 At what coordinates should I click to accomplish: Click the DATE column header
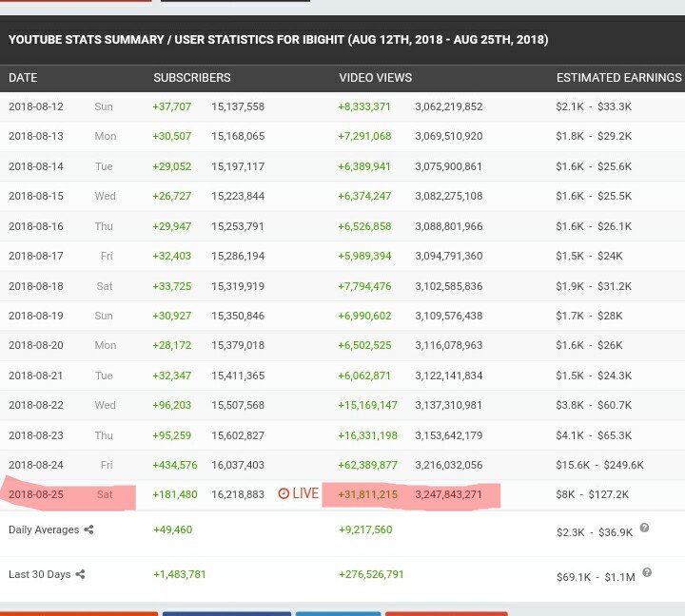[x=23, y=78]
